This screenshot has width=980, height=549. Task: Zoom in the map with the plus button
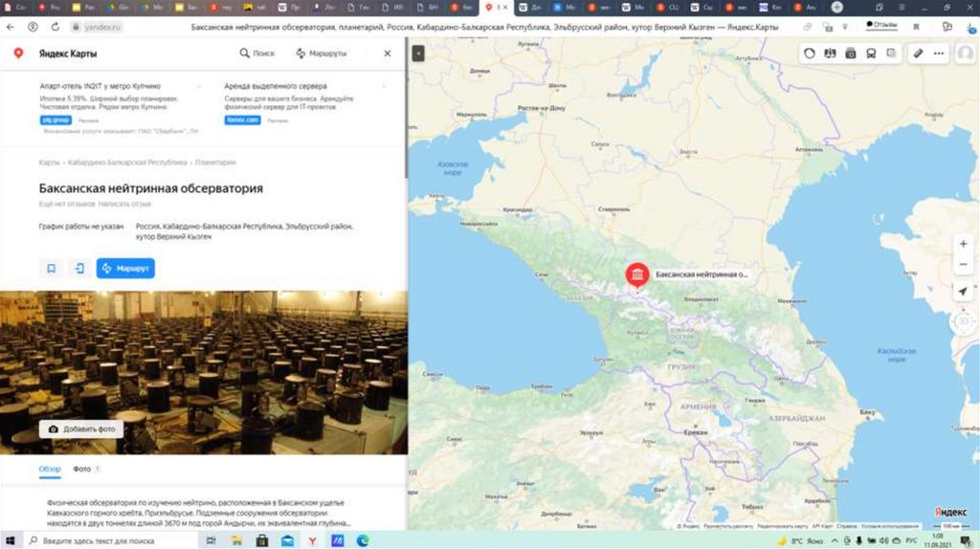tap(963, 244)
